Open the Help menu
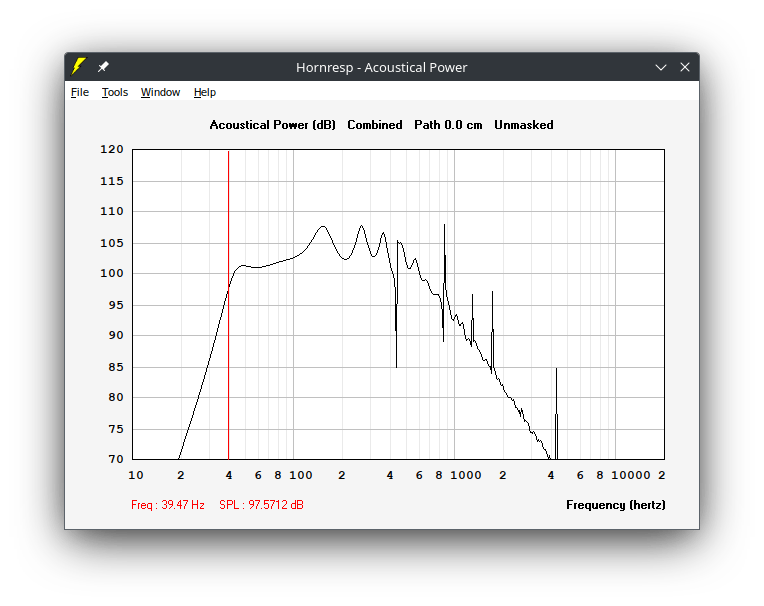Image resolution: width=764 pixels, height=606 pixels. pyautogui.click(x=205, y=92)
